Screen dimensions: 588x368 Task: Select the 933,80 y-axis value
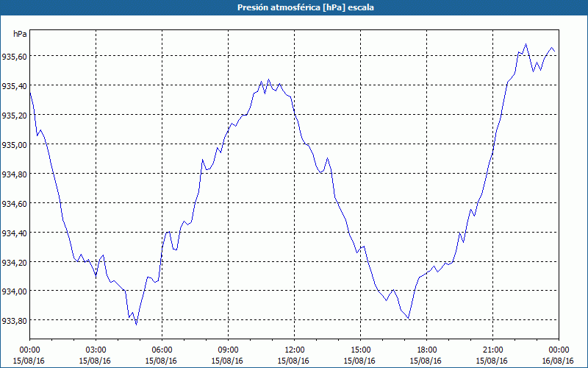tap(14, 321)
